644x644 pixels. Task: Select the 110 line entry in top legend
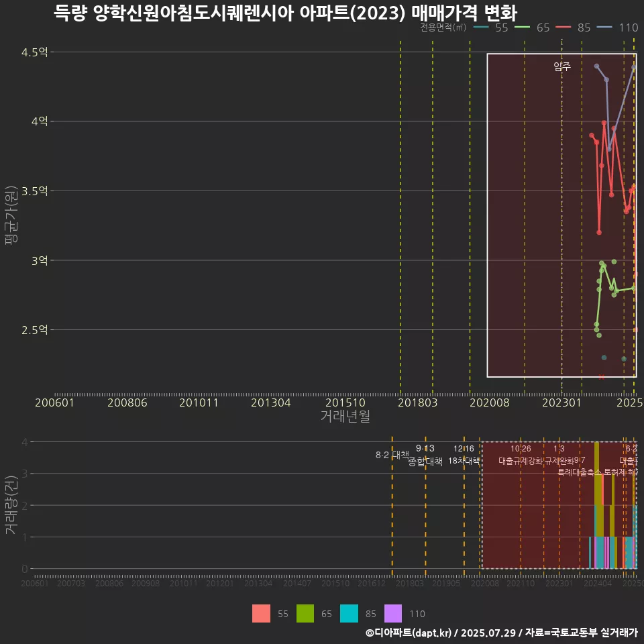point(617,28)
